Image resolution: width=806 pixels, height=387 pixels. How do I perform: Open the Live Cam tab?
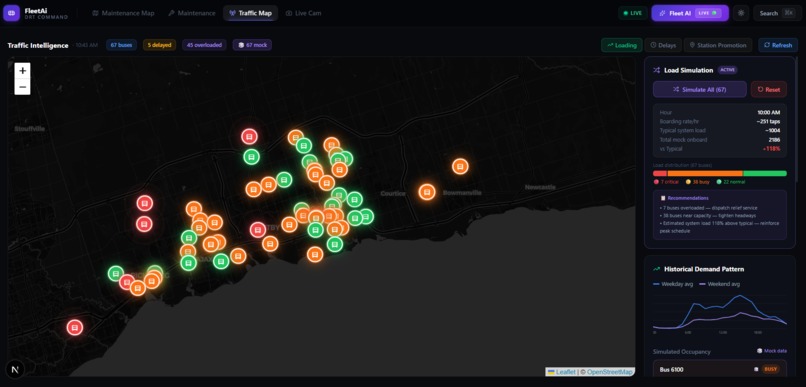tap(303, 13)
